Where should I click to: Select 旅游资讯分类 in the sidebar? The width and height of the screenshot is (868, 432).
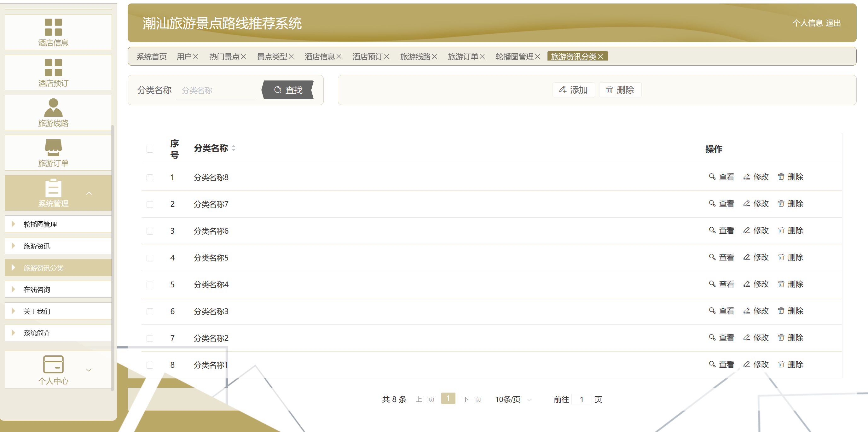(58, 268)
